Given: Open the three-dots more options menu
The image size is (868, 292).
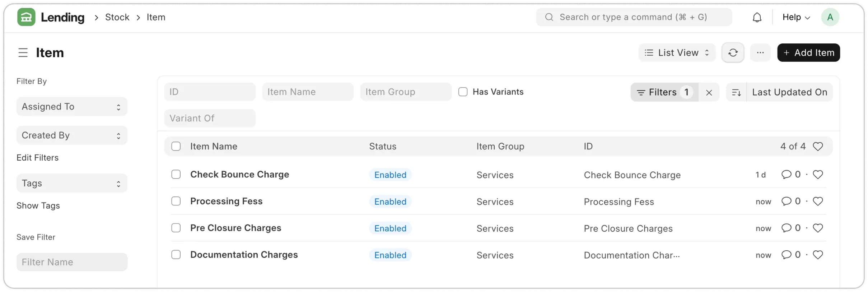Looking at the screenshot, I should coord(760,53).
